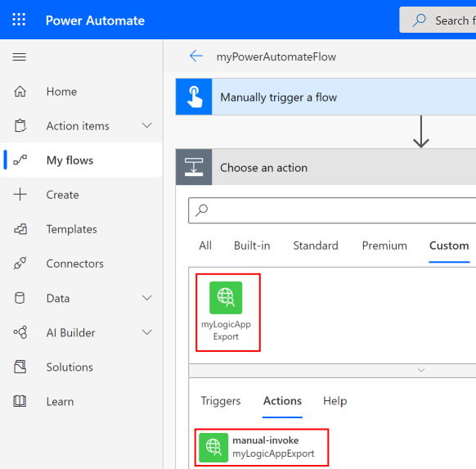476x469 pixels.
Task: Click the manual-invoke action green icon
Action: (x=213, y=448)
